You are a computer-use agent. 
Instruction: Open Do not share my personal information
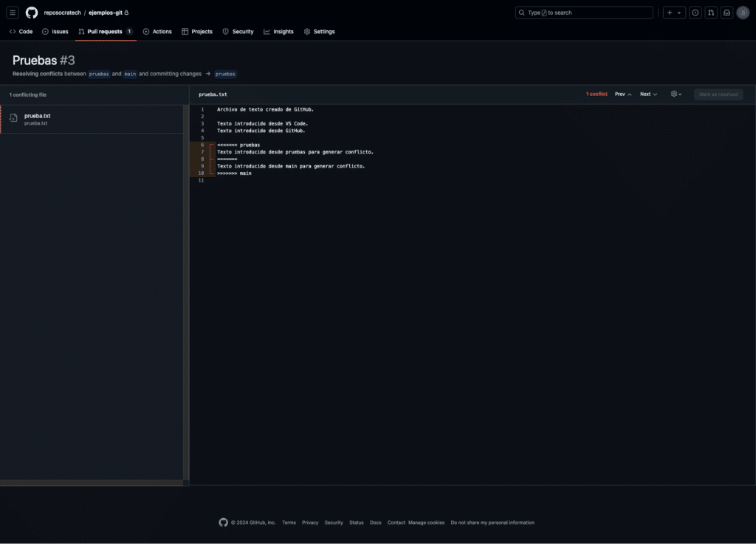[x=492, y=523]
